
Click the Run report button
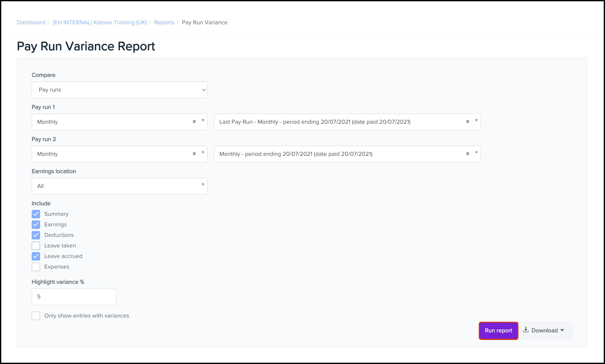point(498,330)
